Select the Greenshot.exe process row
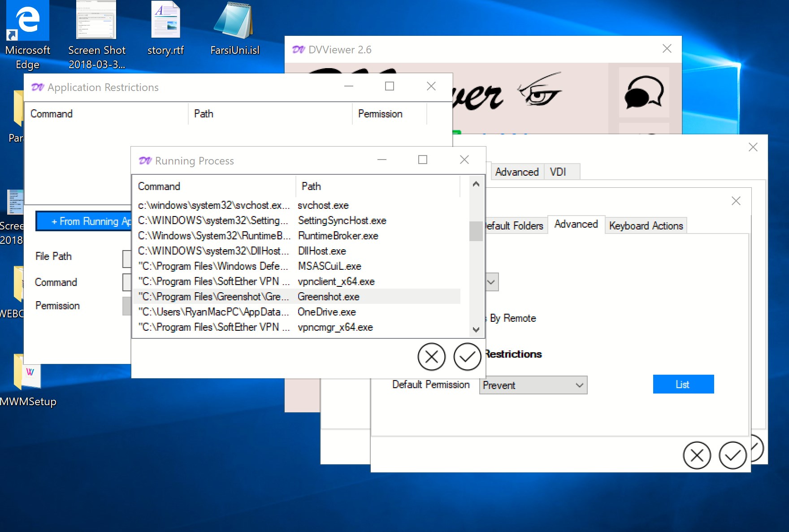The height and width of the screenshot is (532, 789). (297, 297)
